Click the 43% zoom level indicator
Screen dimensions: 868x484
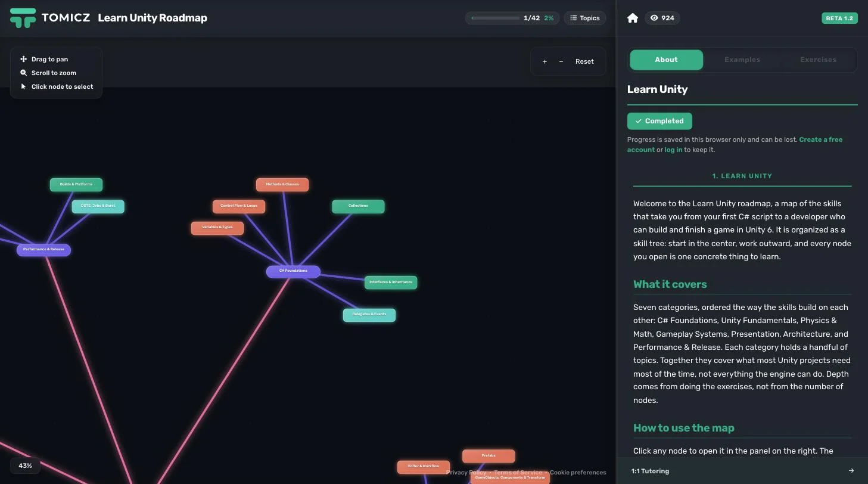25,466
